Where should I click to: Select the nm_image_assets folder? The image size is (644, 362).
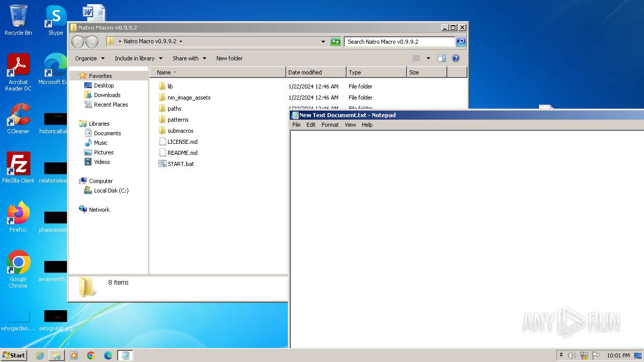click(x=184, y=98)
